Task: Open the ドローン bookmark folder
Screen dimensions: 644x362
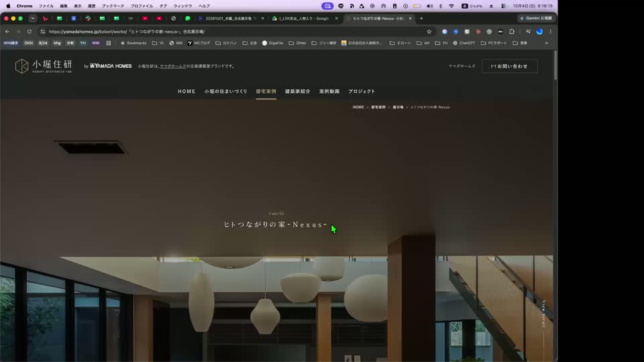Action: (x=400, y=43)
